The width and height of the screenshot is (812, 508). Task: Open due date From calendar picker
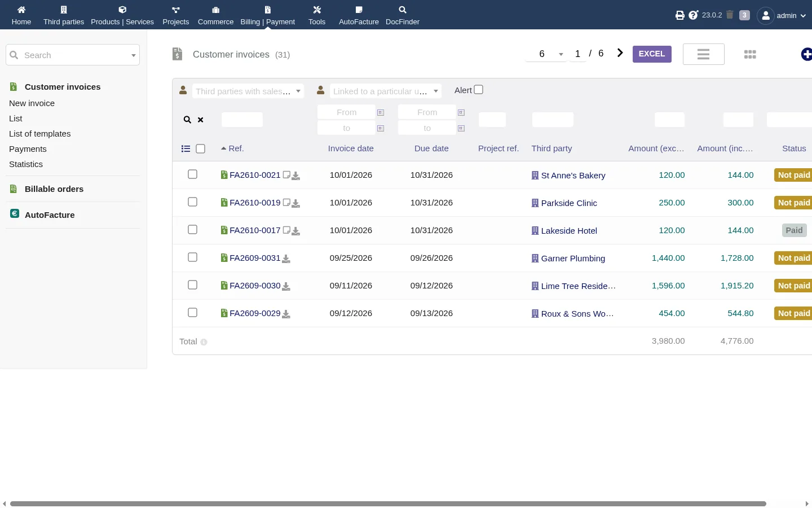click(461, 112)
